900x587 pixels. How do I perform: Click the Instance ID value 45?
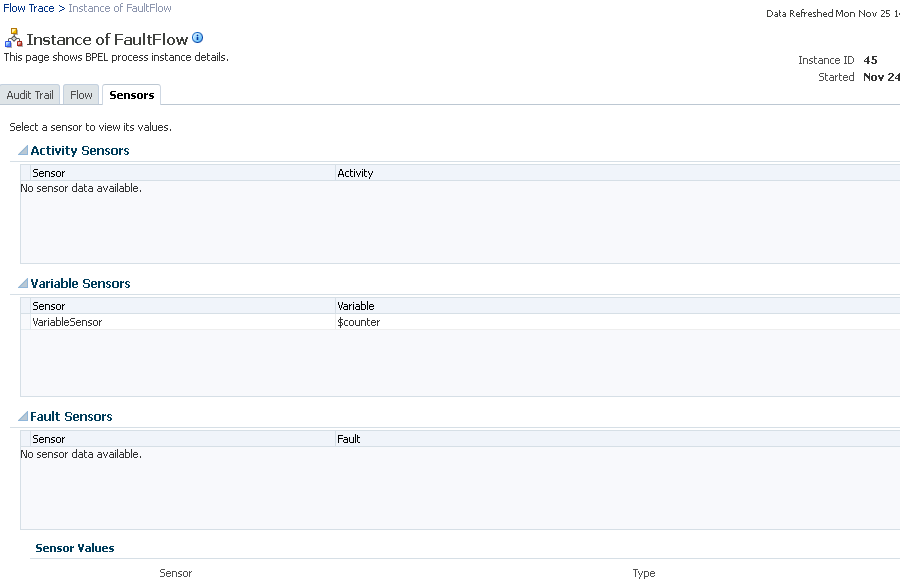coord(870,60)
